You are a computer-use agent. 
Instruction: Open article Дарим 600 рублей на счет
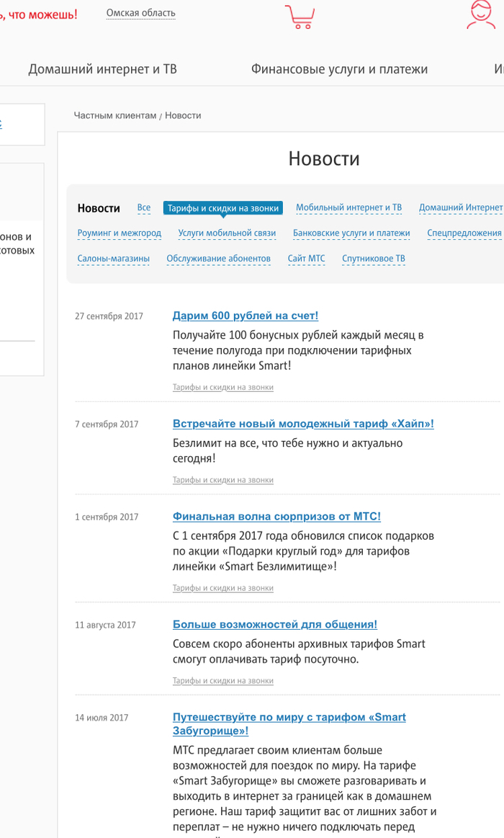[x=245, y=316]
